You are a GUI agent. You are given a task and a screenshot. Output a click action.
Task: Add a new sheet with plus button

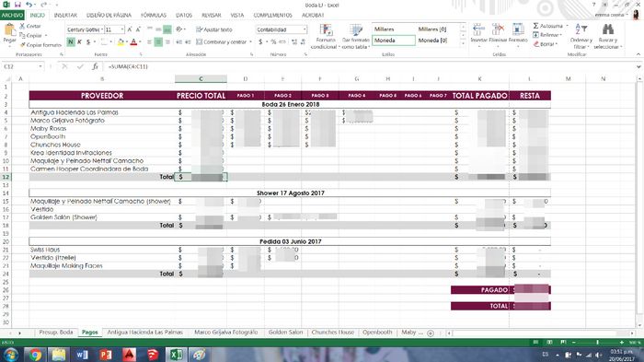431,333
